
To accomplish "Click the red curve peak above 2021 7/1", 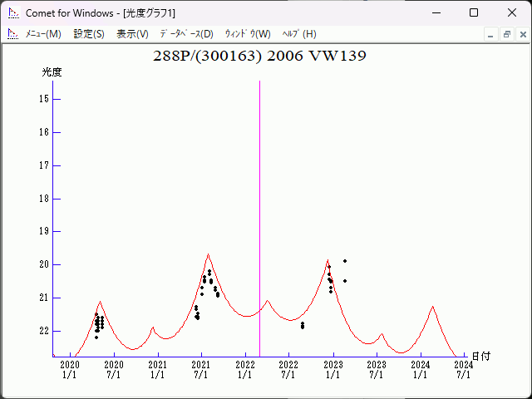I will coord(208,255).
